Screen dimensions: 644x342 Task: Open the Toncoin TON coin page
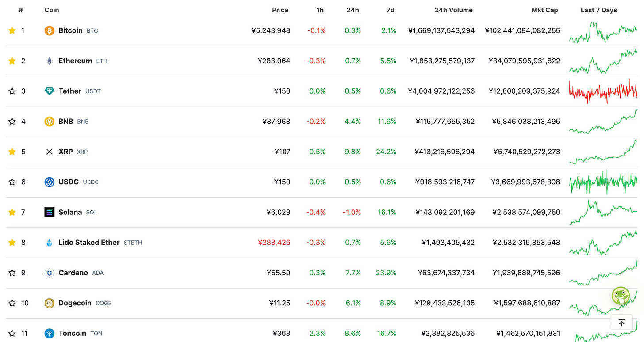[x=80, y=333]
